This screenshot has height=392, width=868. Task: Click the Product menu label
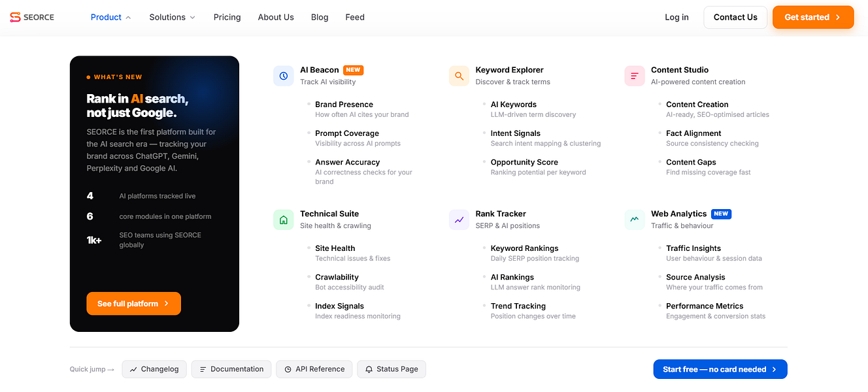[106, 17]
